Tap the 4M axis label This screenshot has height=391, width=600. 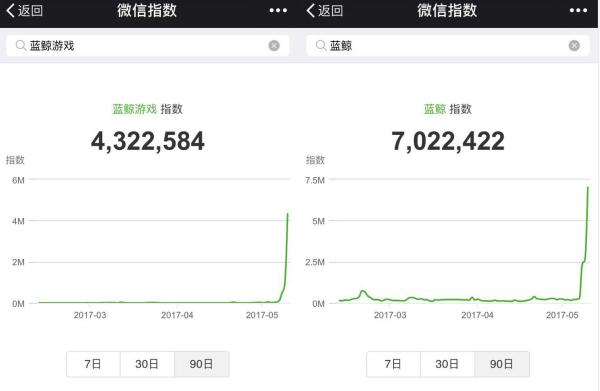pyautogui.click(x=18, y=221)
